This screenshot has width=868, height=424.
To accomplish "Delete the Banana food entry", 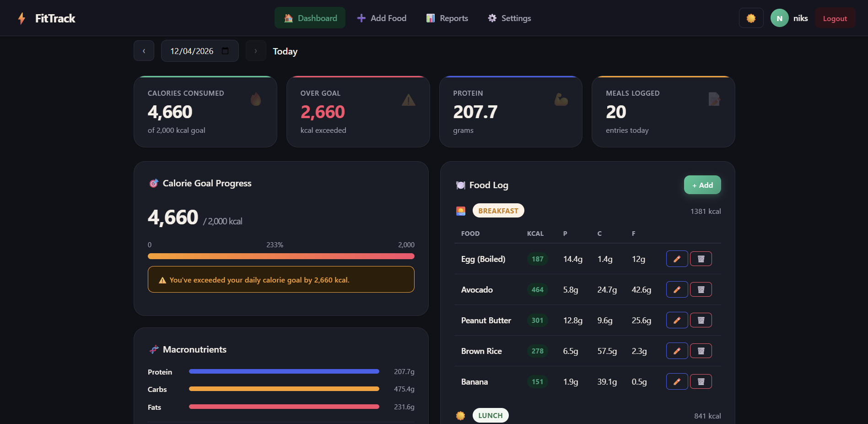I will point(701,381).
